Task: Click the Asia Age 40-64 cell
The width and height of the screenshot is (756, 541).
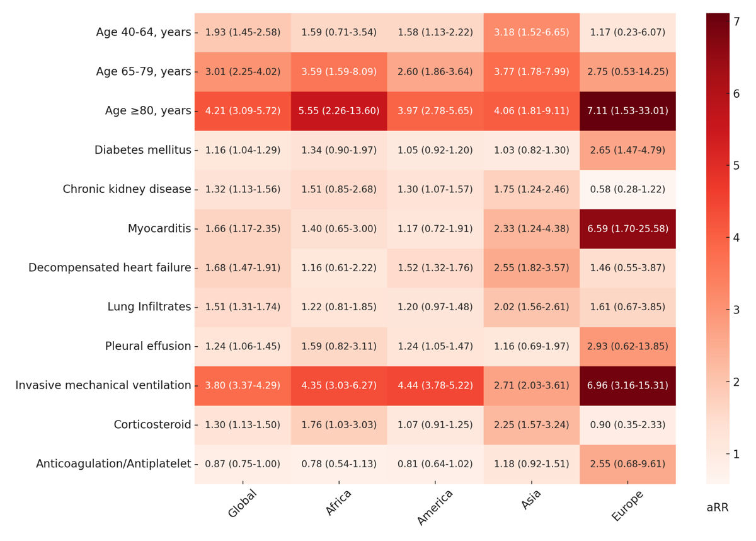Action: coord(531,32)
